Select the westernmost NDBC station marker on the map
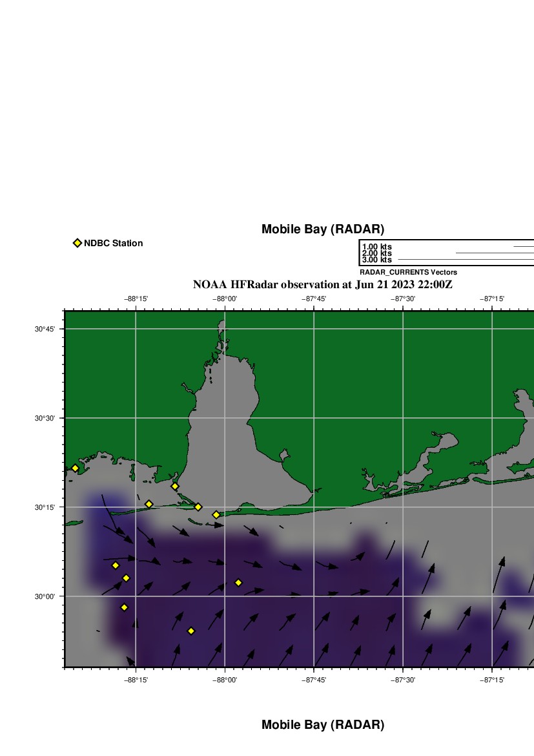Image resolution: width=534 pixels, height=756 pixels. click(75, 468)
